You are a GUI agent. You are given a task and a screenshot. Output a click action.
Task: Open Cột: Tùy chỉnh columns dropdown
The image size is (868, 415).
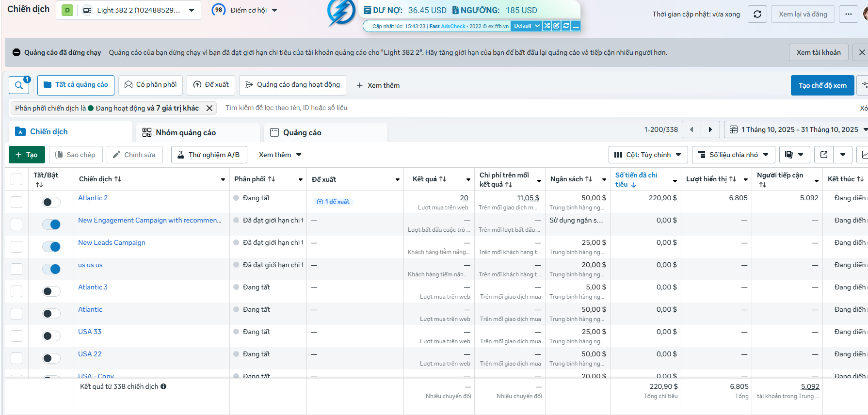pyautogui.click(x=648, y=155)
